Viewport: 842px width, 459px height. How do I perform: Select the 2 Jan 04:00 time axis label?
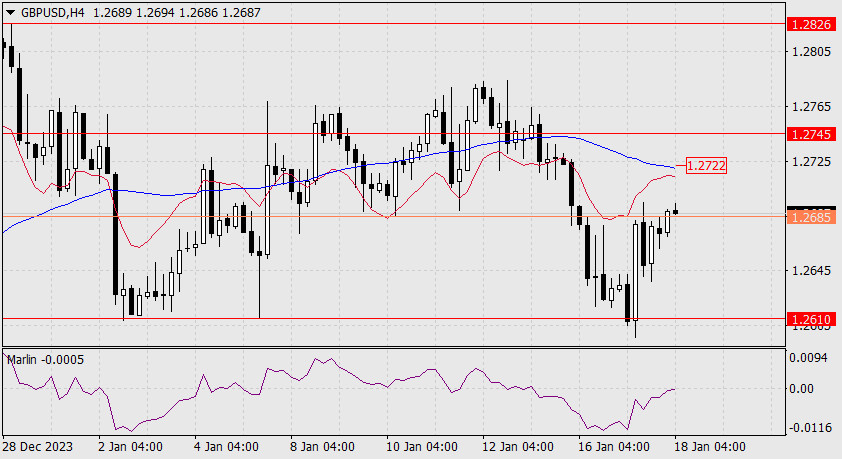pyautogui.click(x=130, y=447)
